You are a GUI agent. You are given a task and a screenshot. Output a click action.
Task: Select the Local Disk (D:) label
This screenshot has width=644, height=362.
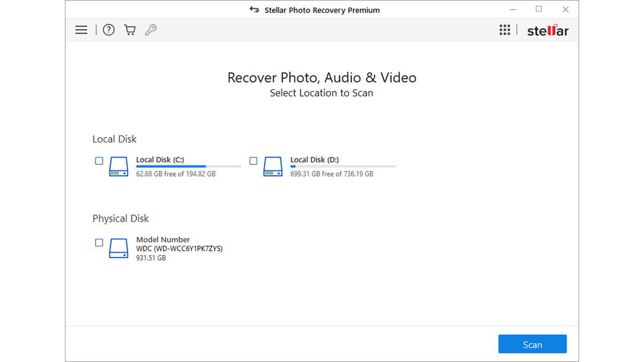(x=314, y=160)
